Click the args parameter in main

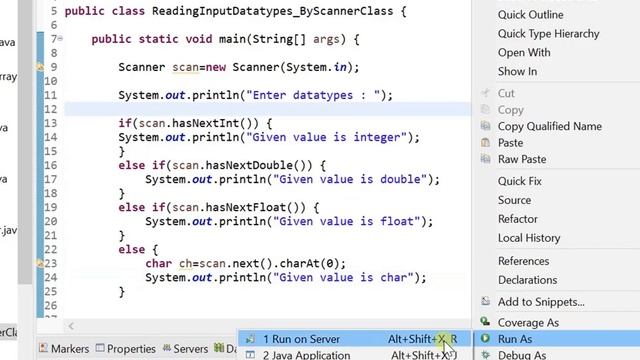326,40
